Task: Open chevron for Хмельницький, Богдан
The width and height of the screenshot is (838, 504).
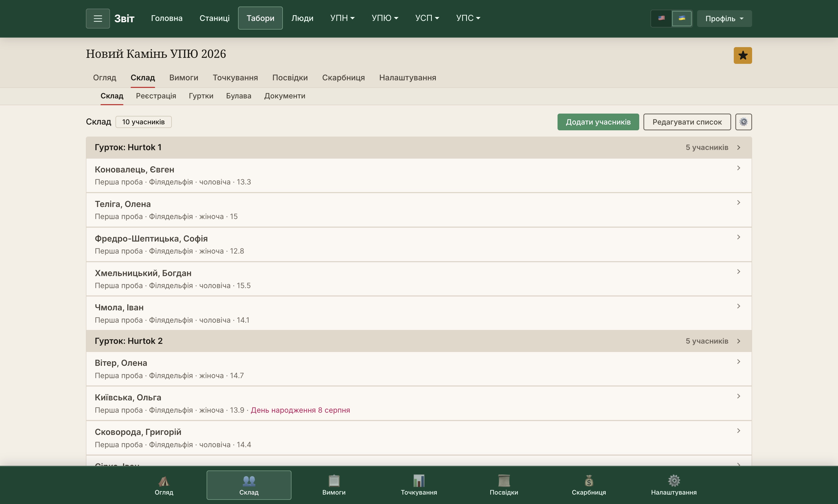Action: click(x=738, y=272)
